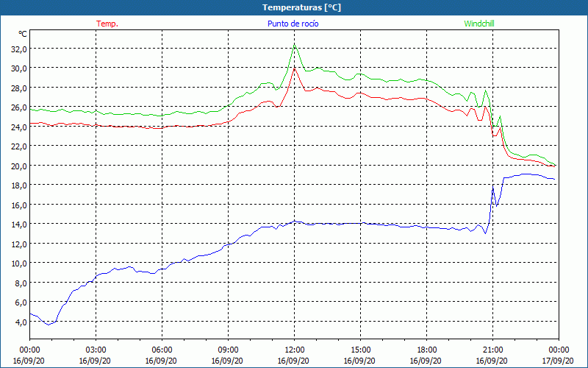Image resolution: width=588 pixels, height=368 pixels.
Task: Click the 12,0 y-axis value
Action: (x=19, y=244)
